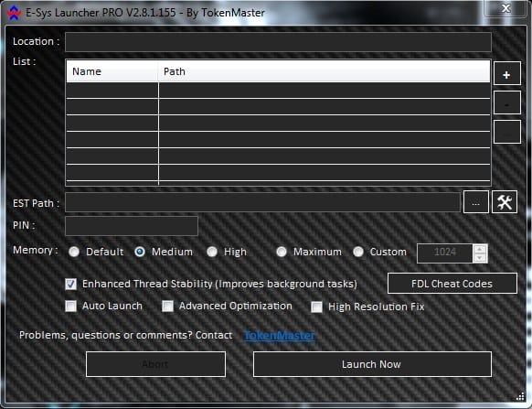Select the Custom memory option
Viewport: 532px width, 409px height.
[358, 252]
